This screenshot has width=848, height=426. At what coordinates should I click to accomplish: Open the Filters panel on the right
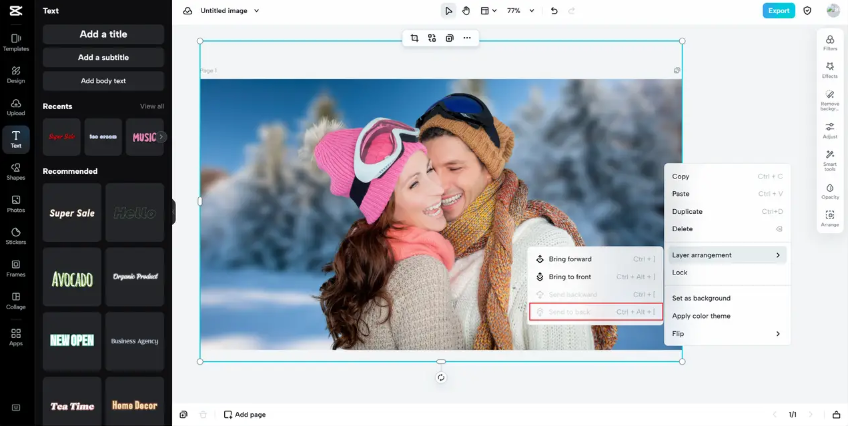pyautogui.click(x=830, y=43)
